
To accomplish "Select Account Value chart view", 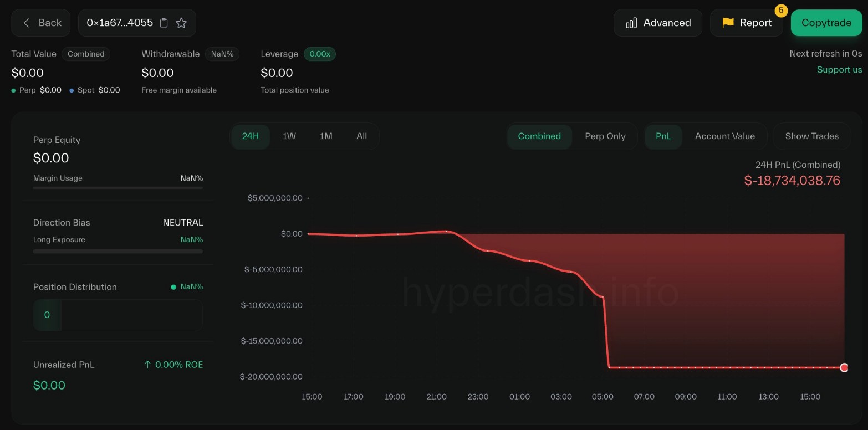I will pos(725,136).
